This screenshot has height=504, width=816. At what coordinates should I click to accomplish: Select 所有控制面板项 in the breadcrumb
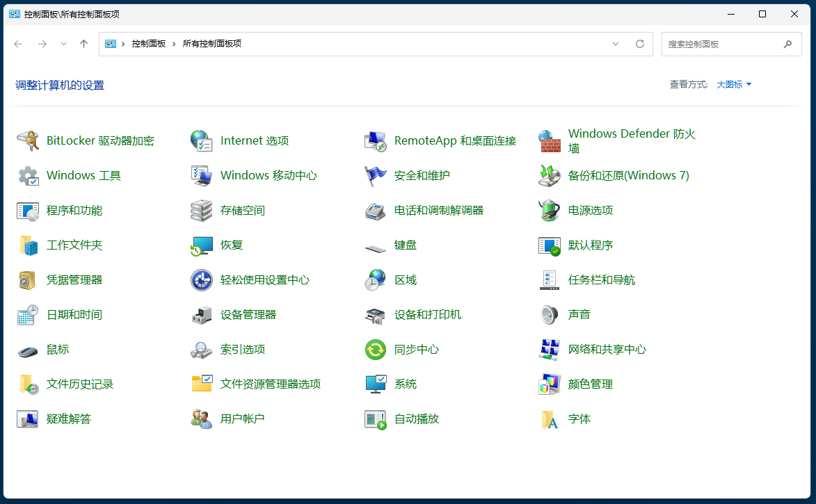point(212,44)
